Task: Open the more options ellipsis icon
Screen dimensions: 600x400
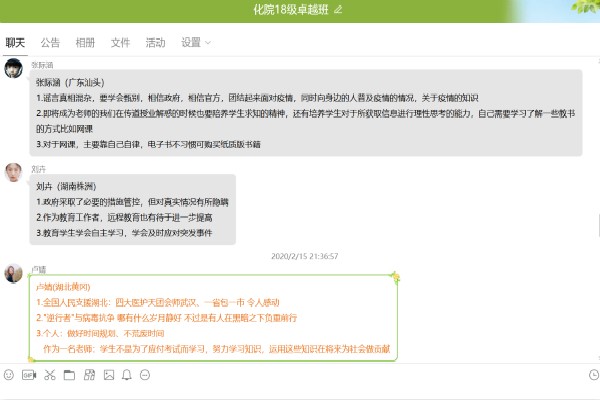Action: point(146,375)
